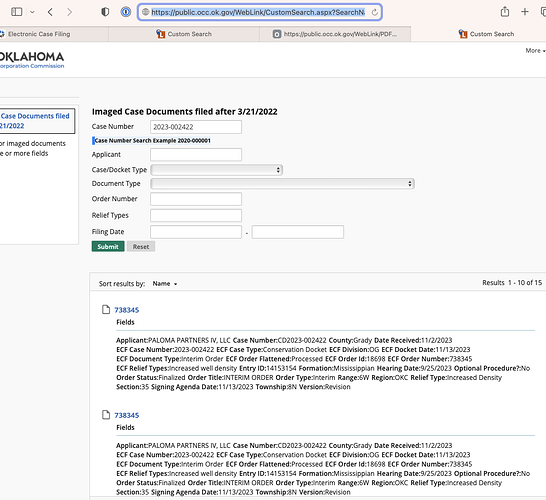546x500 pixels.
Task: Open the privacy shield icon
Action: tap(105, 12)
